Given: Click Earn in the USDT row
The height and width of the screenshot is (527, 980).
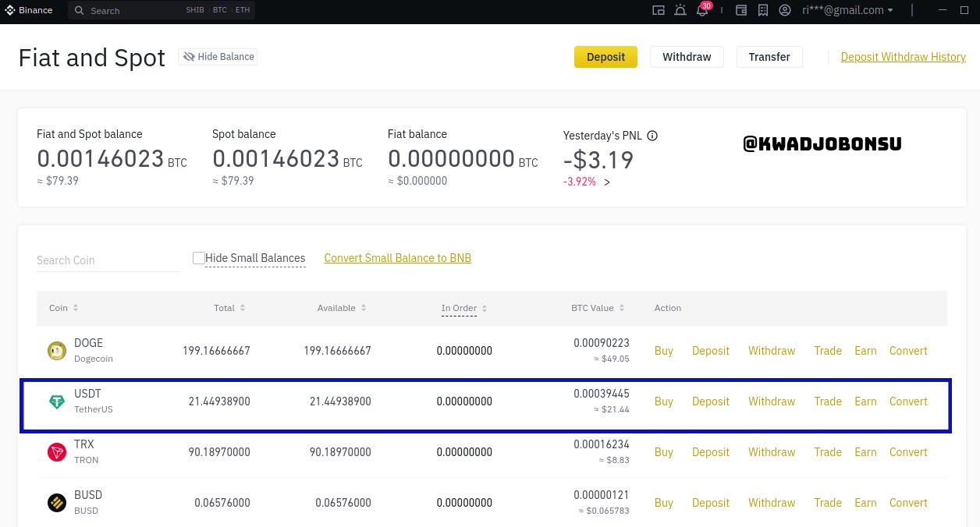Looking at the screenshot, I should pos(865,401).
